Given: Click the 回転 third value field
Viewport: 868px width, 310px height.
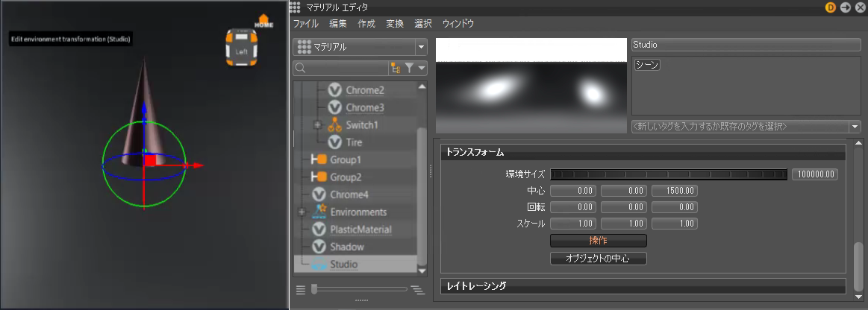Looking at the screenshot, I should 675,207.
